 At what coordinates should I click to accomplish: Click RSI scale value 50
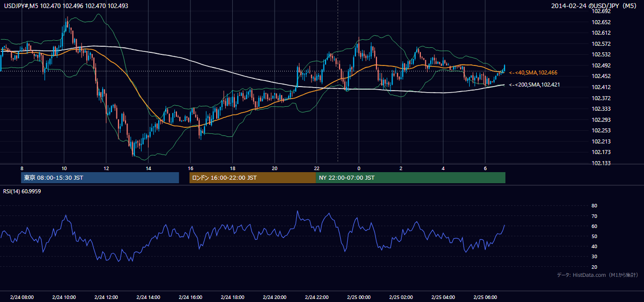tap(594, 236)
